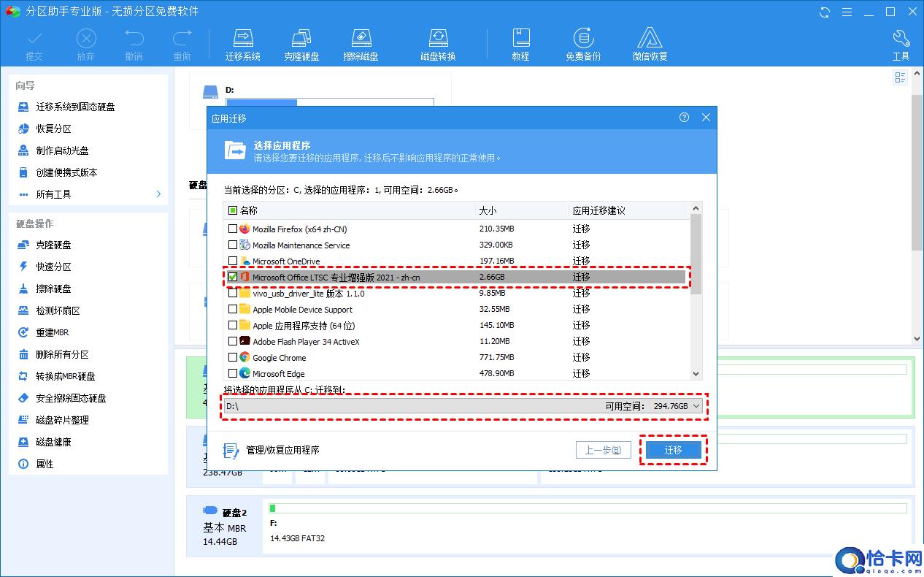Open the 教程 tutorial icon

(x=520, y=45)
